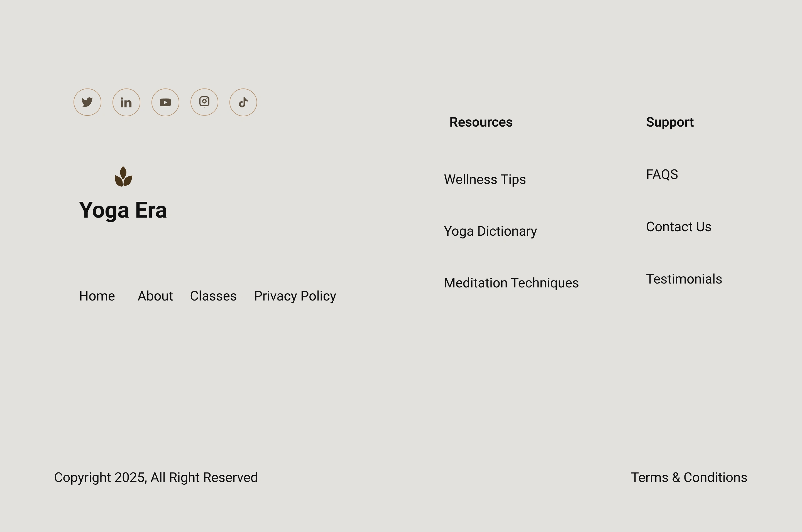Open Terms & Conditions link
The height and width of the screenshot is (532, 802).
click(x=689, y=477)
